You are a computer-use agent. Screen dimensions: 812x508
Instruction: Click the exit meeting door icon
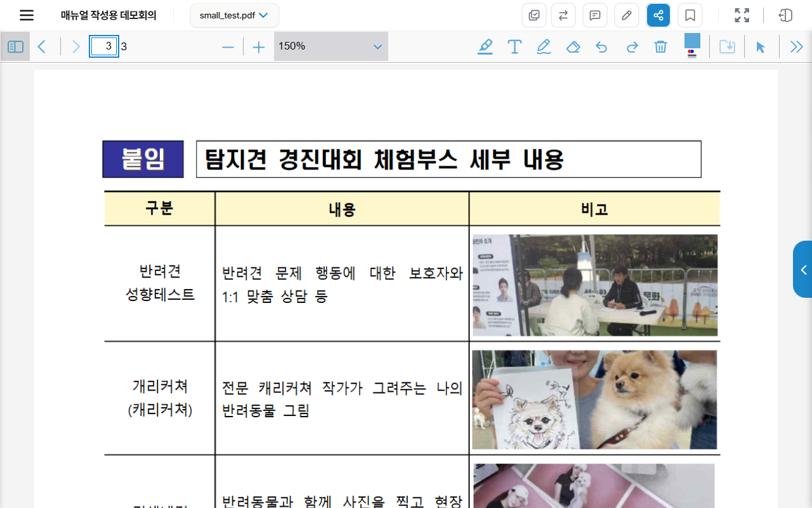(786, 15)
